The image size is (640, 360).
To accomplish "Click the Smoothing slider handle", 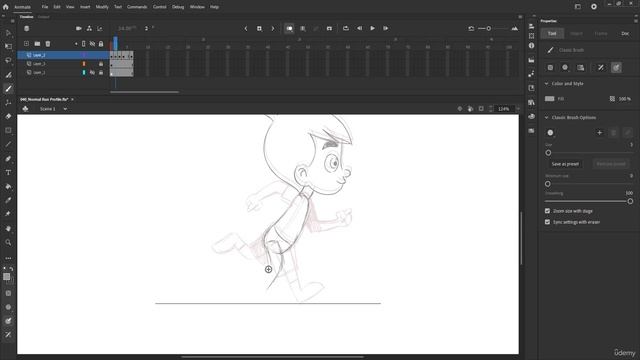I will click(630, 201).
